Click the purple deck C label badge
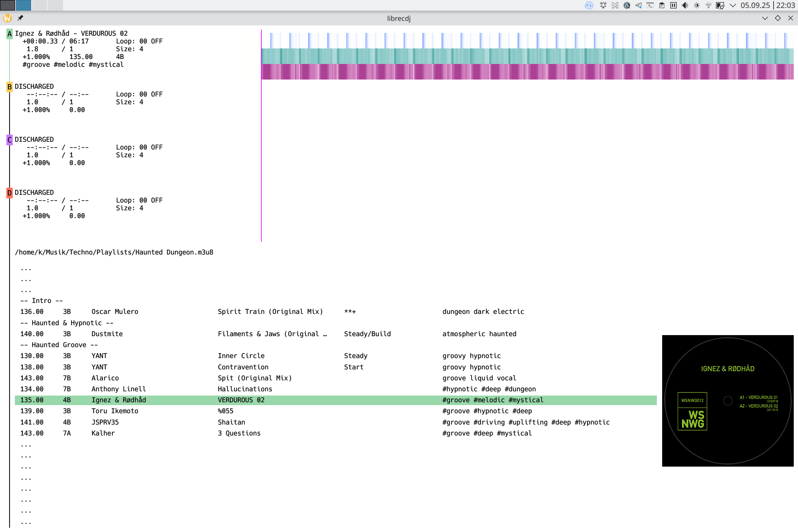This screenshot has height=532, width=798. pyautogui.click(x=10, y=140)
